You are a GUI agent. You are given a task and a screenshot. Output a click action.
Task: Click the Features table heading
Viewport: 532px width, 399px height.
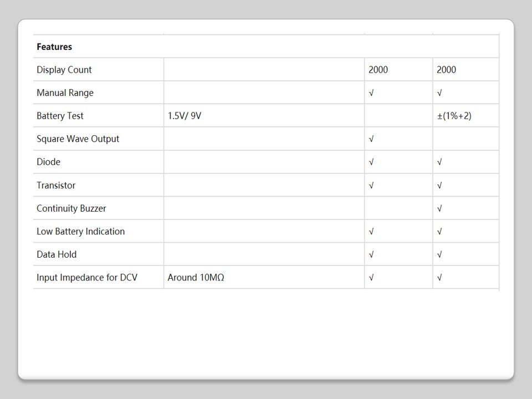coord(54,47)
